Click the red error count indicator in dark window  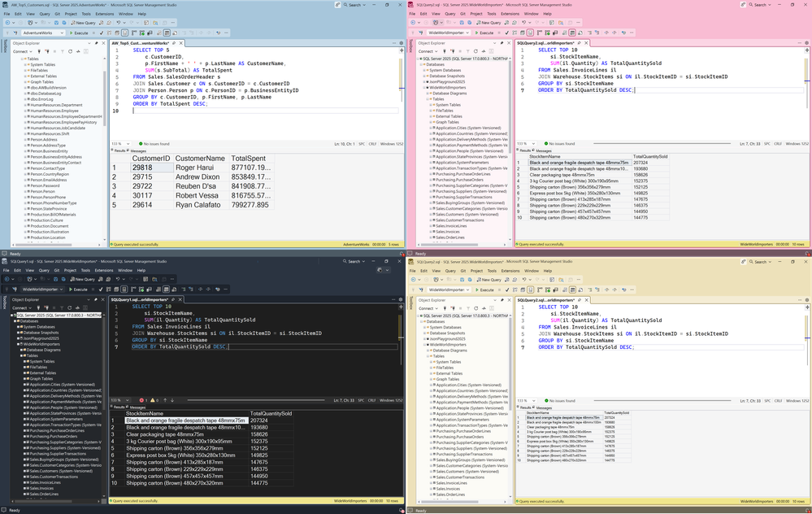(x=143, y=400)
